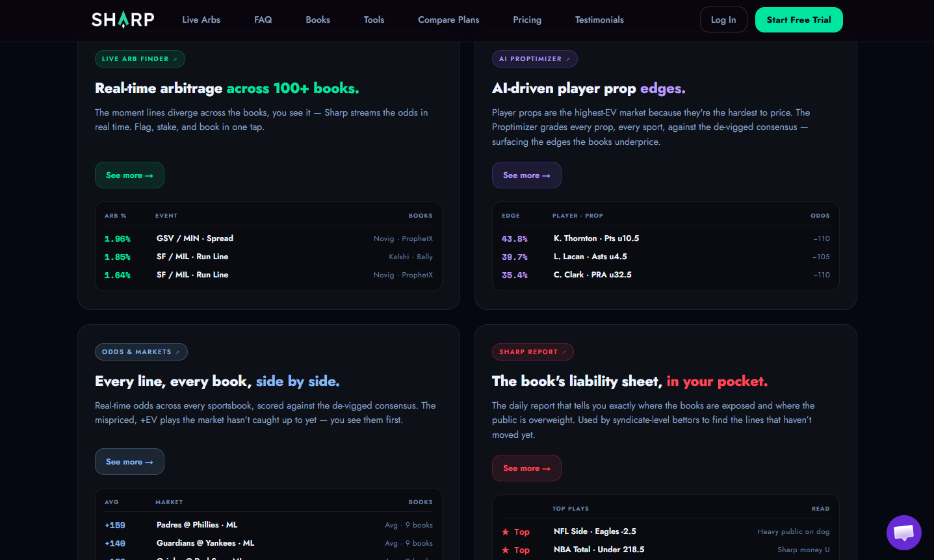Select the 1.64% arb value
Image resolution: width=934 pixels, height=560 pixels.
[x=118, y=275]
